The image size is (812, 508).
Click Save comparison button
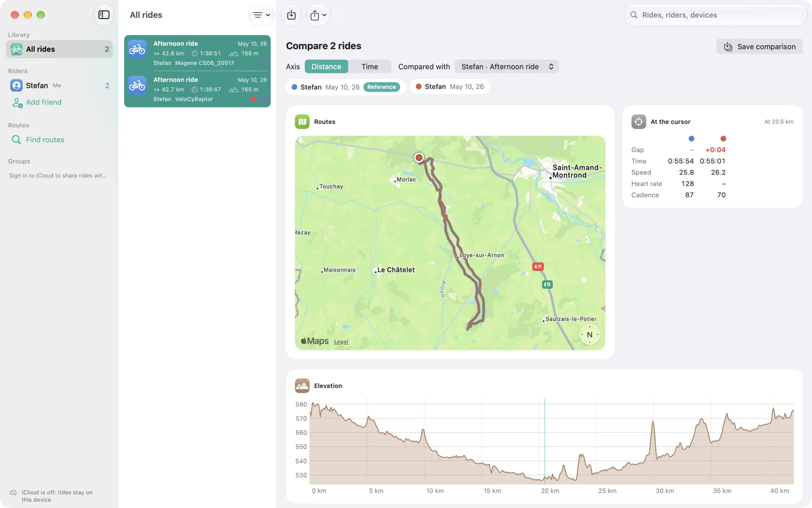click(x=760, y=47)
